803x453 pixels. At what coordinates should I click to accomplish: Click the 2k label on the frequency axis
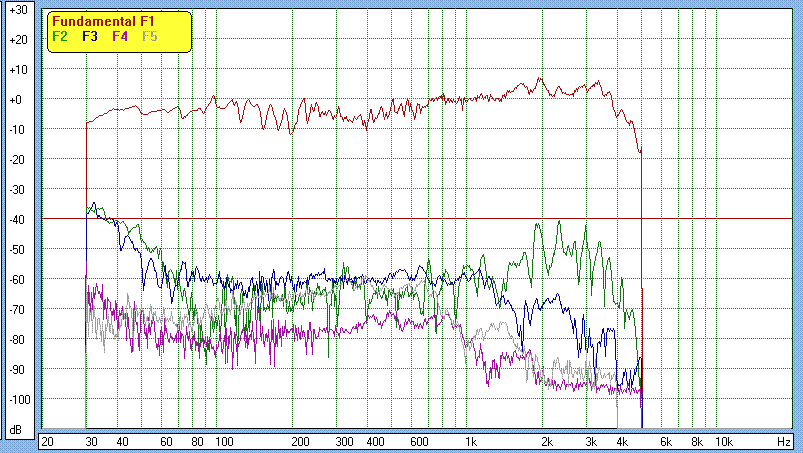coord(546,441)
